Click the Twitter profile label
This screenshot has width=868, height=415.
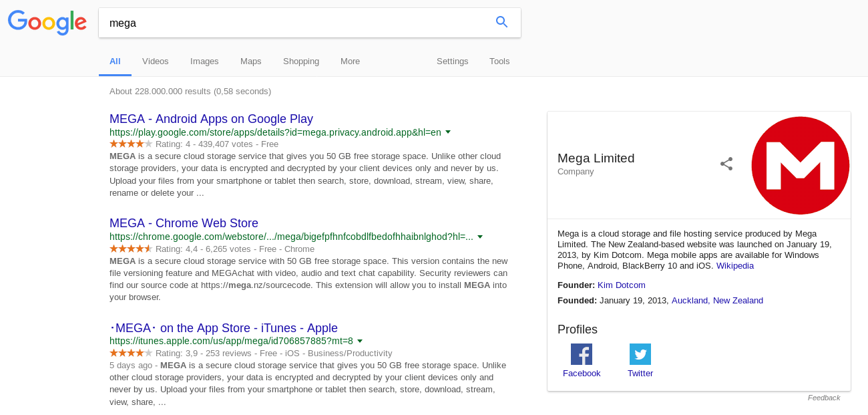640,373
